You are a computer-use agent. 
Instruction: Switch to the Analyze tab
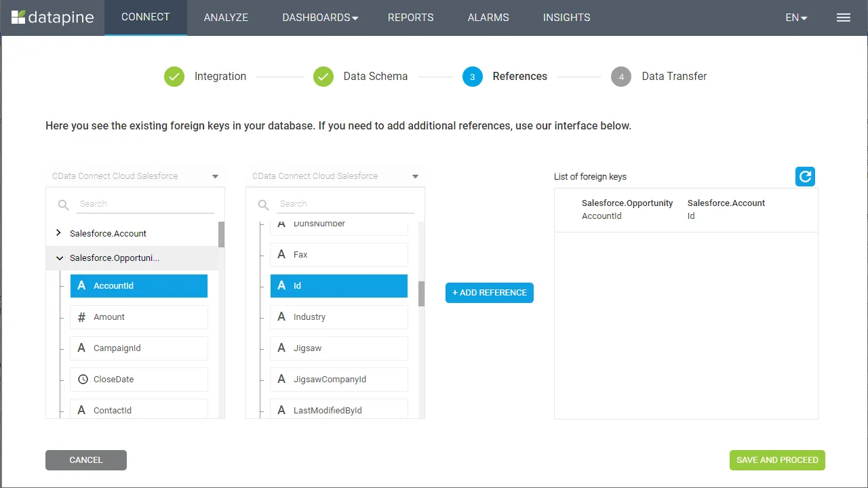[x=226, y=18]
